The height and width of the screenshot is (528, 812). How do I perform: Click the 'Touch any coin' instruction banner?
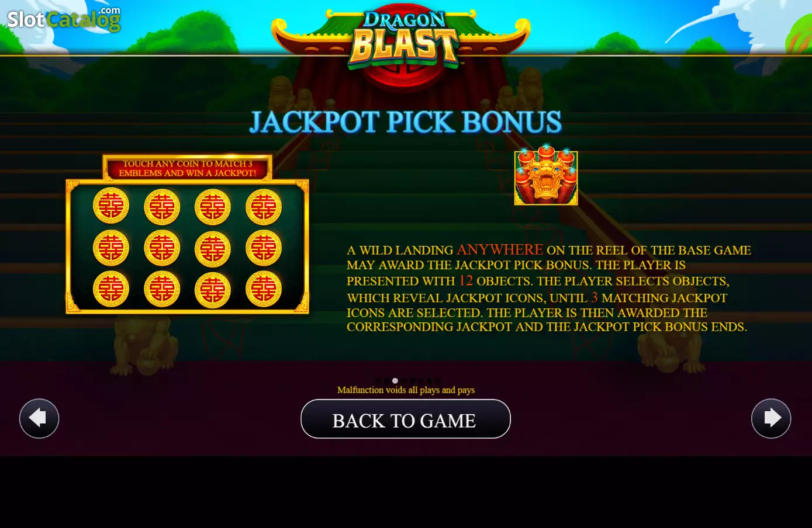point(188,168)
